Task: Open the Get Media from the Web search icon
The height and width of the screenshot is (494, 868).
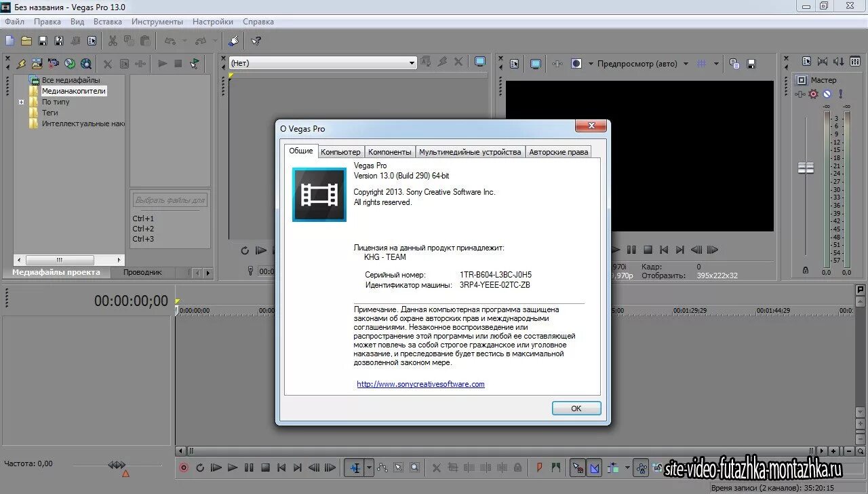Action: [x=85, y=63]
